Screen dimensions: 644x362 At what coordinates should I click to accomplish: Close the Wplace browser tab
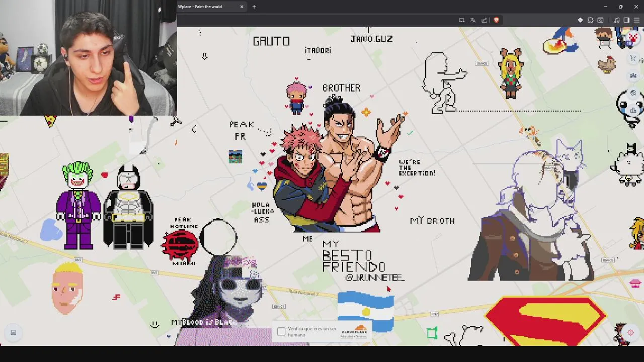click(x=242, y=7)
